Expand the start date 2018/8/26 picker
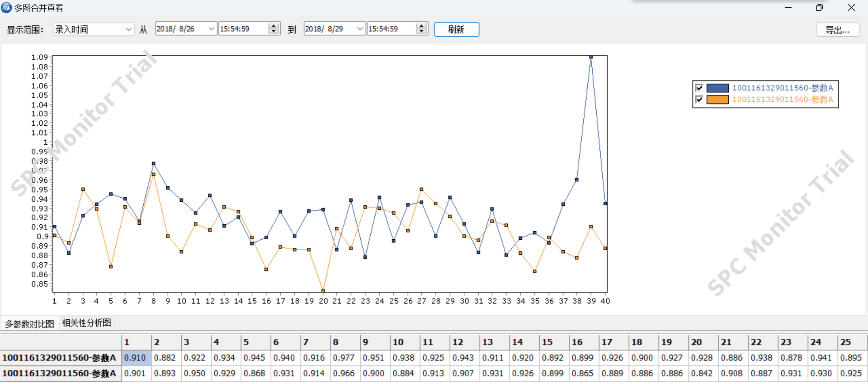The width and height of the screenshot is (868, 384). [x=211, y=29]
